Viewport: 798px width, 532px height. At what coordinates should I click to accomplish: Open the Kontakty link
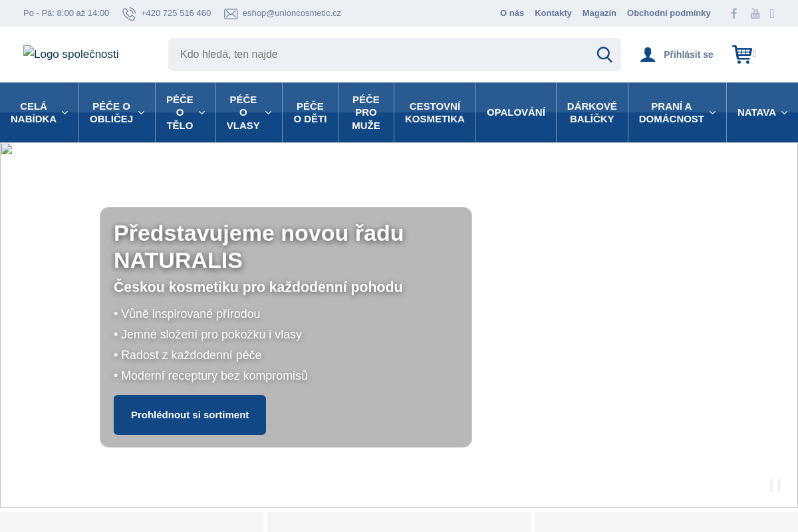tap(553, 13)
